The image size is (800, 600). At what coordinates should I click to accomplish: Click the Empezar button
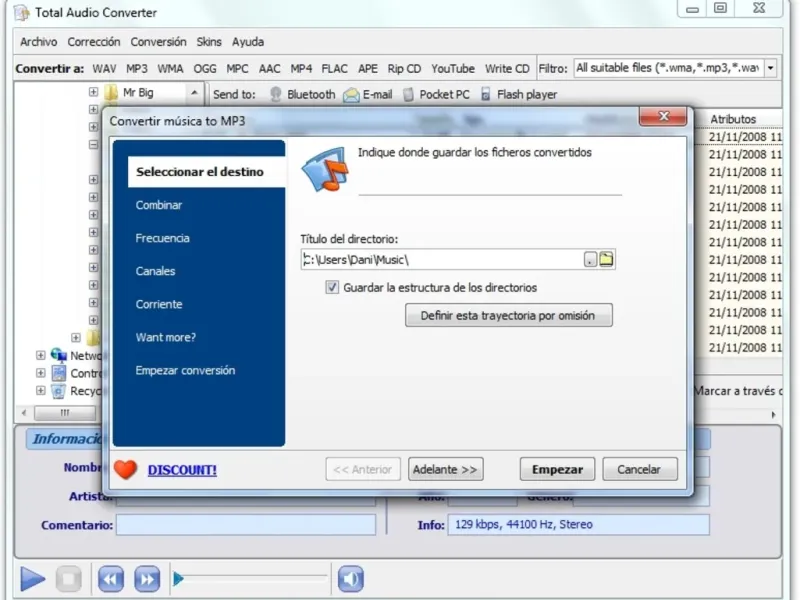pos(557,469)
